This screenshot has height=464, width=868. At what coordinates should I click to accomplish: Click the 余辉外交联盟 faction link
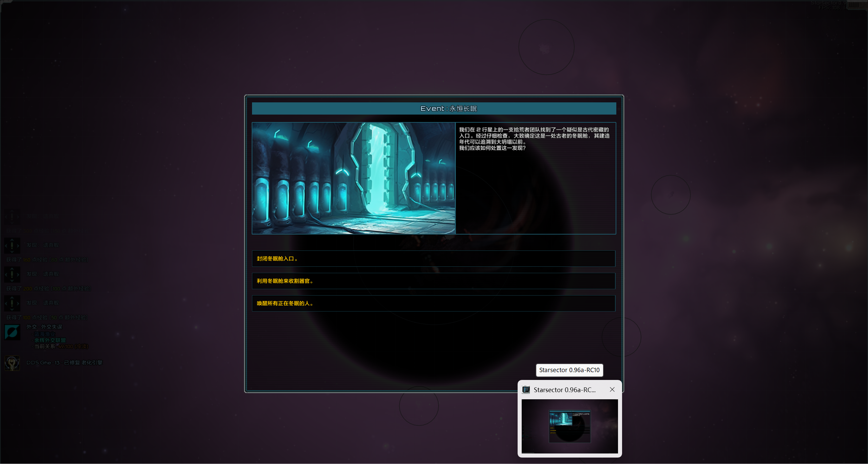point(50,340)
